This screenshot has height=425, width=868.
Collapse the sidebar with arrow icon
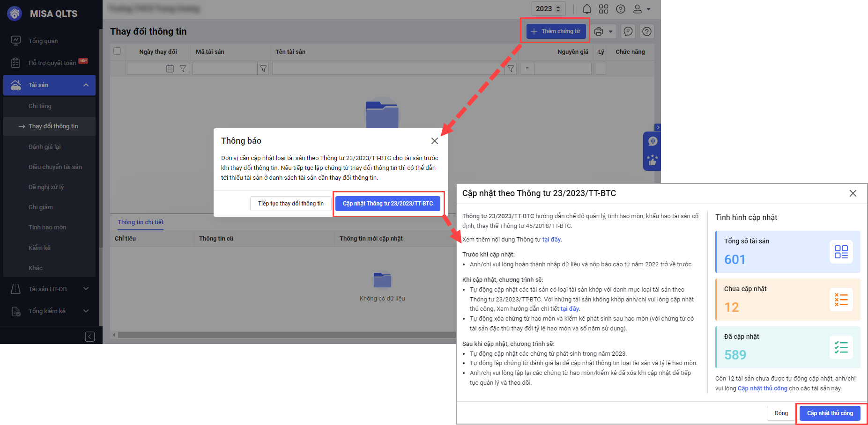click(x=90, y=337)
